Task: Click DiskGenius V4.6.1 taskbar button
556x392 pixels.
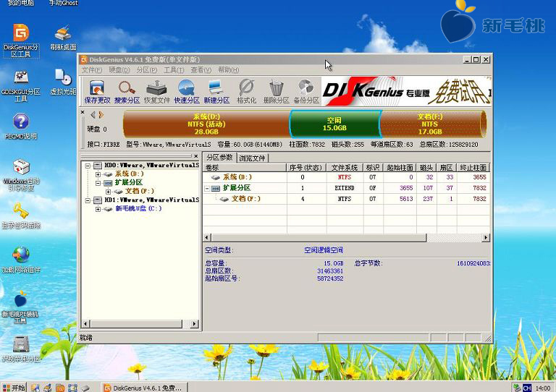Action: pos(145,388)
